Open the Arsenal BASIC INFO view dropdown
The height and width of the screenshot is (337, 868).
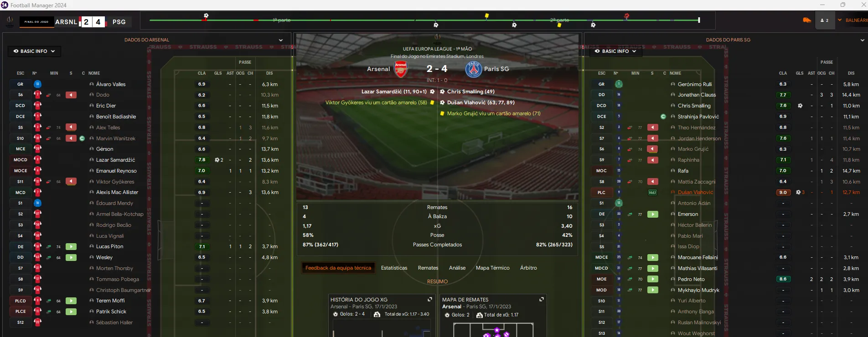[x=34, y=51]
